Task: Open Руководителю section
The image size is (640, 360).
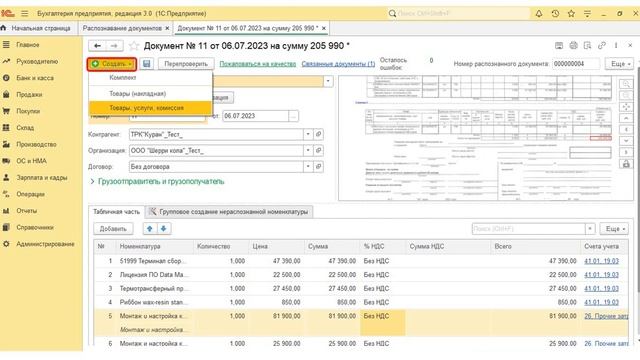Action: [x=37, y=61]
